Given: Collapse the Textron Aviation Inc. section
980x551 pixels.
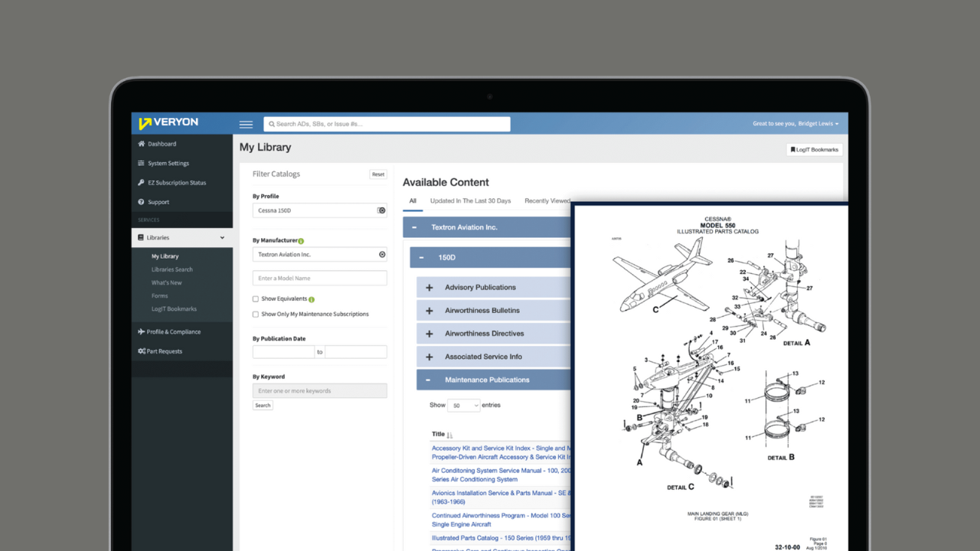Looking at the screenshot, I should pyautogui.click(x=414, y=227).
